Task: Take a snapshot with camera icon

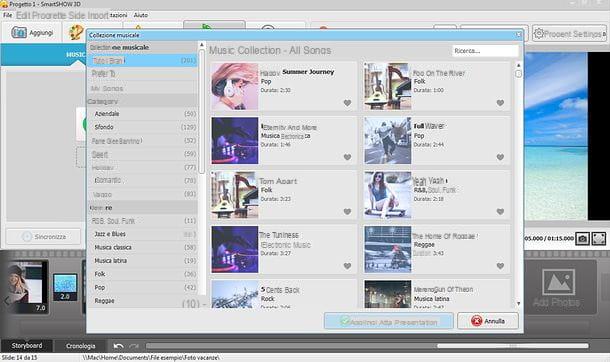Action: [x=582, y=238]
